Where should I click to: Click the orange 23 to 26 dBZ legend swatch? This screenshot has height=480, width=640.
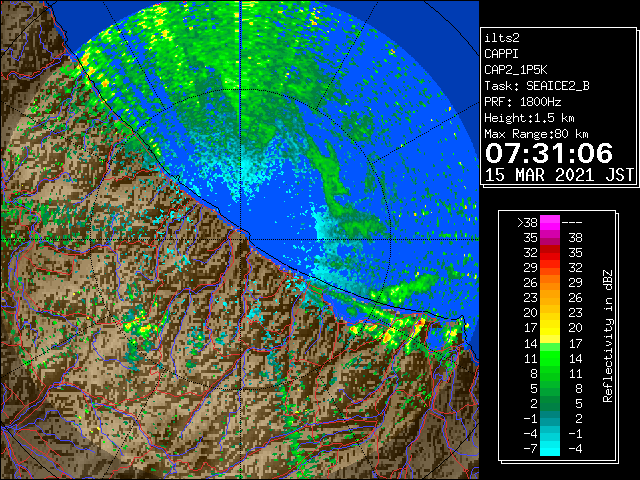550,298
